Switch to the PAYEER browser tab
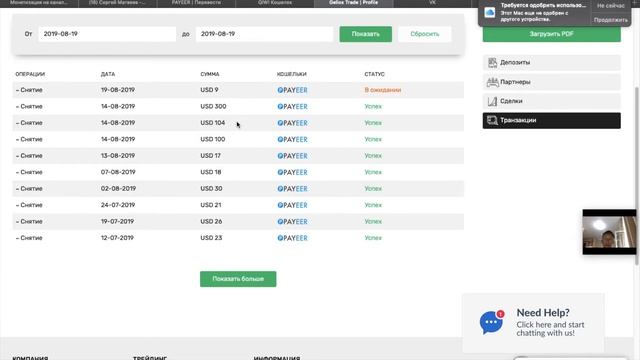The height and width of the screenshot is (360, 640). pos(196,3)
